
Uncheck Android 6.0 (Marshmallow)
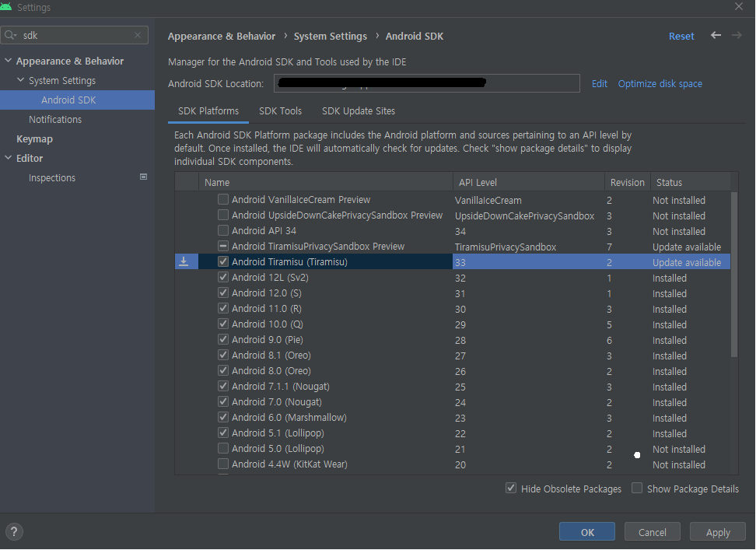pyautogui.click(x=222, y=417)
